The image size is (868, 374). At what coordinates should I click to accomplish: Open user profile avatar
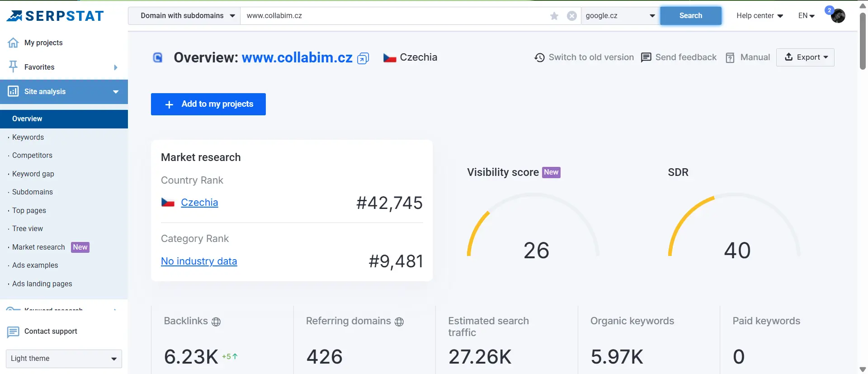point(838,16)
